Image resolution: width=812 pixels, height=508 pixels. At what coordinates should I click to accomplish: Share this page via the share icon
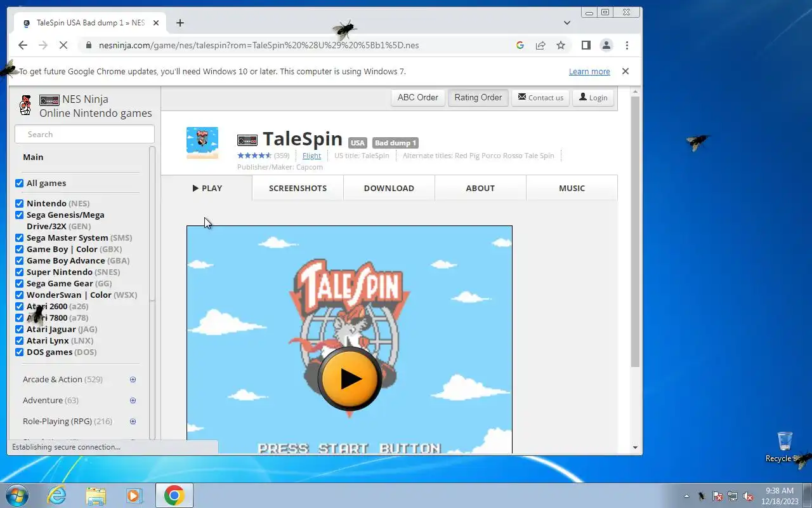tap(540, 45)
